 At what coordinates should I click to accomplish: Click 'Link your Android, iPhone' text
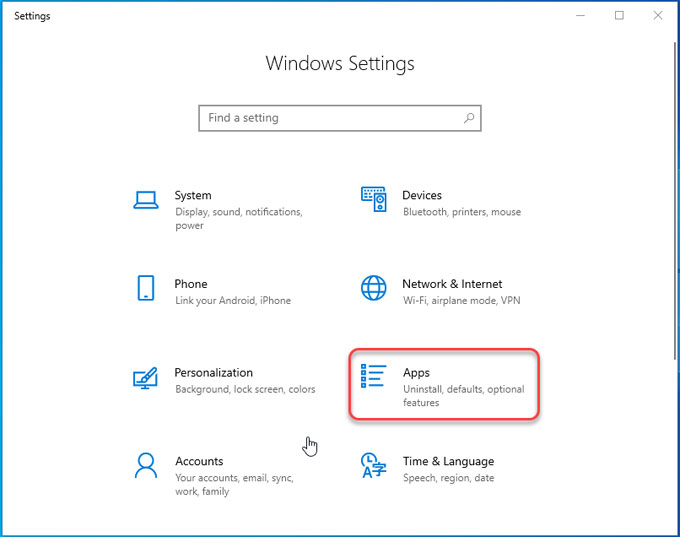233,301
